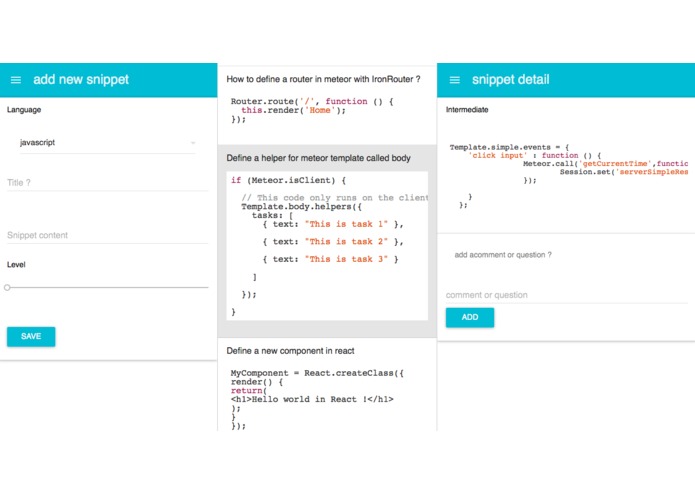Open the IronRouter router snippet title
Screen dimensions: 695x494
click(323, 79)
